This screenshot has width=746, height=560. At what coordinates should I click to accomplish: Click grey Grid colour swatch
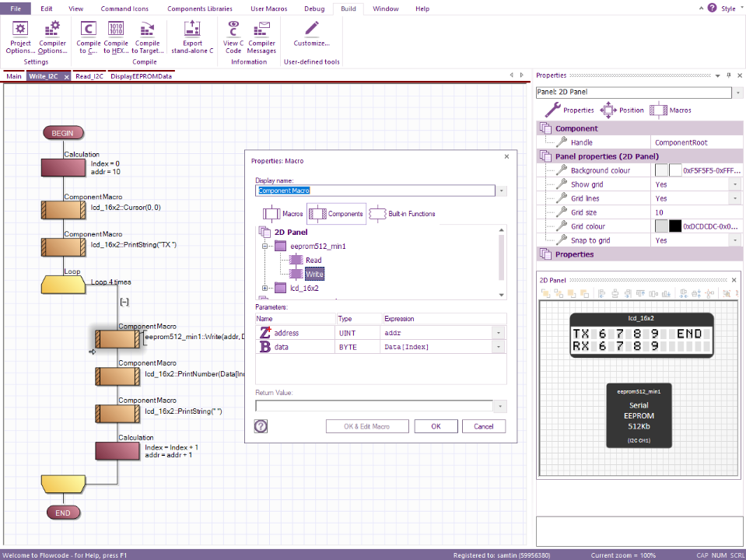(661, 226)
